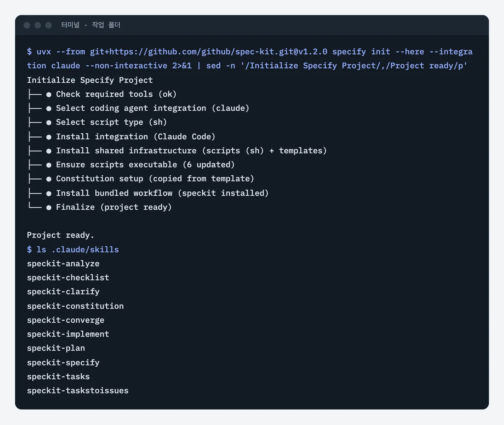
Task: Click the terminal title '터미널 · 작업 폴더'
Action: 91,25
